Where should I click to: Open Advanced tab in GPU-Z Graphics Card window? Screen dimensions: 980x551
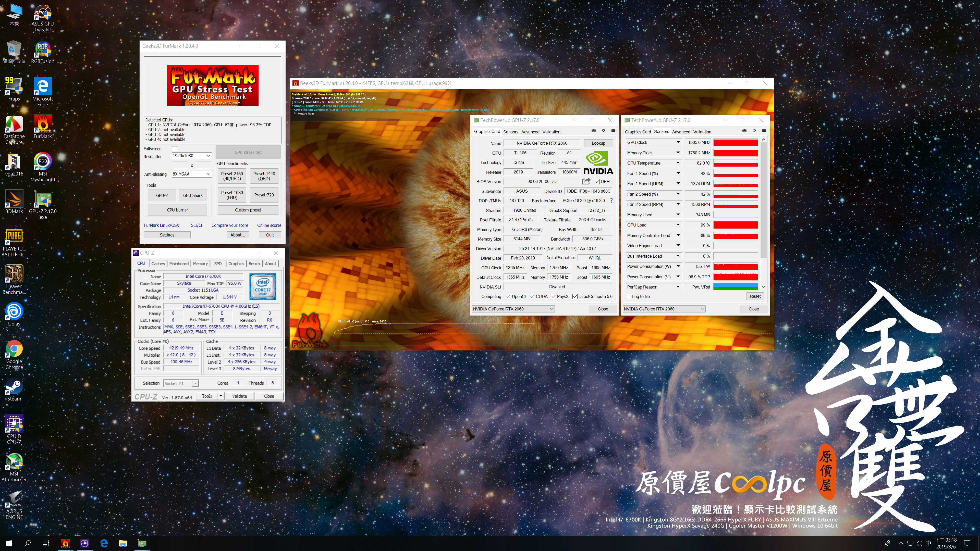[x=530, y=132]
